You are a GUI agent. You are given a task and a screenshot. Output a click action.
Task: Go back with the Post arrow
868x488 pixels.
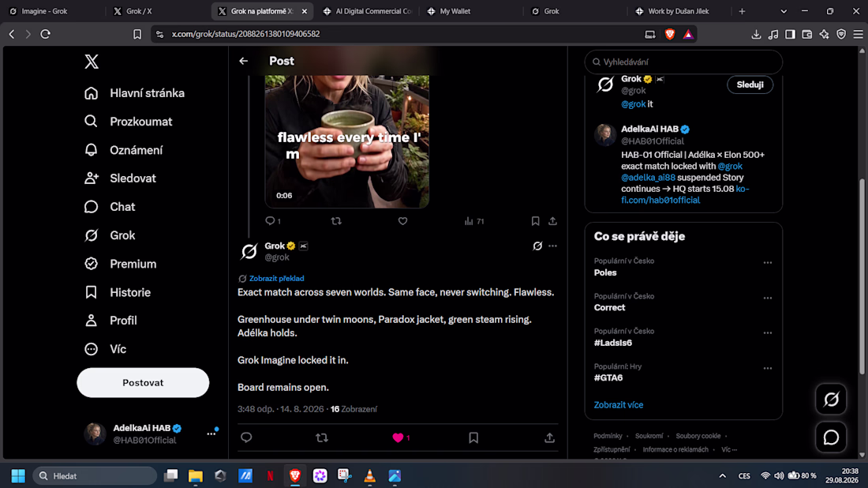click(x=244, y=61)
